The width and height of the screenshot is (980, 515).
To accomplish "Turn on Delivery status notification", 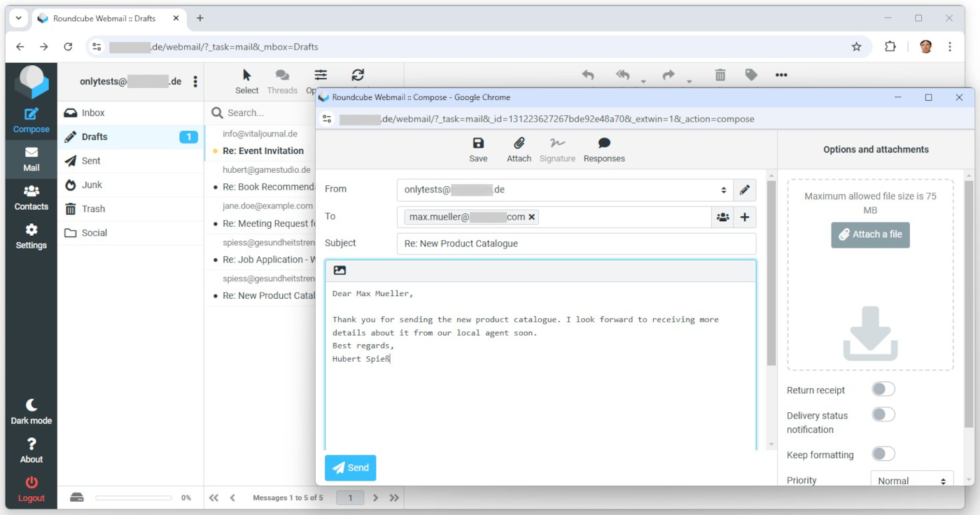I will tap(883, 414).
